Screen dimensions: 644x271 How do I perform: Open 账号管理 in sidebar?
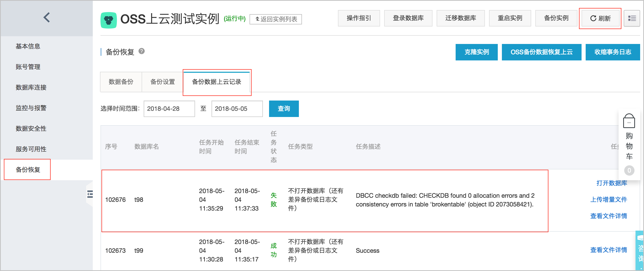[28, 67]
